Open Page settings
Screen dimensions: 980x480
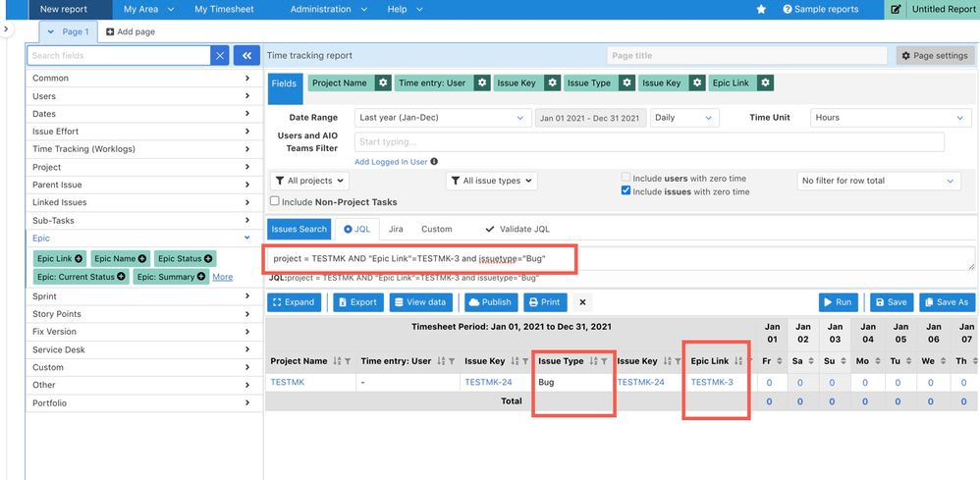pos(935,56)
